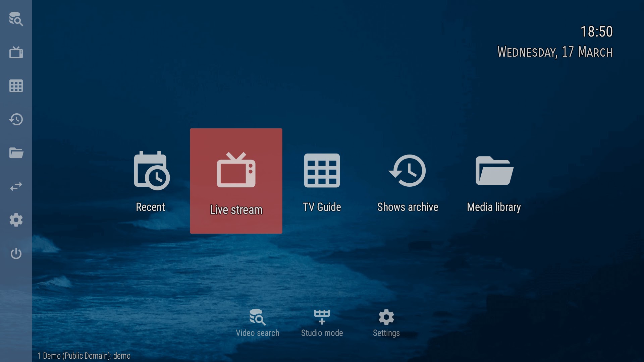Viewport: 644px width, 362px height.
Task: Toggle the folder icon in sidebar
Action: 16,153
